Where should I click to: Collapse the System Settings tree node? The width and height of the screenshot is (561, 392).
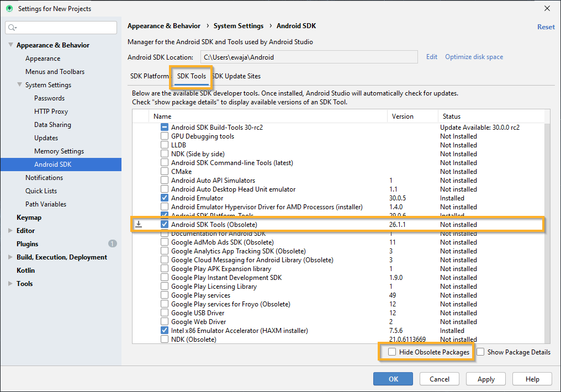pyautogui.click(x=20, y=85)
